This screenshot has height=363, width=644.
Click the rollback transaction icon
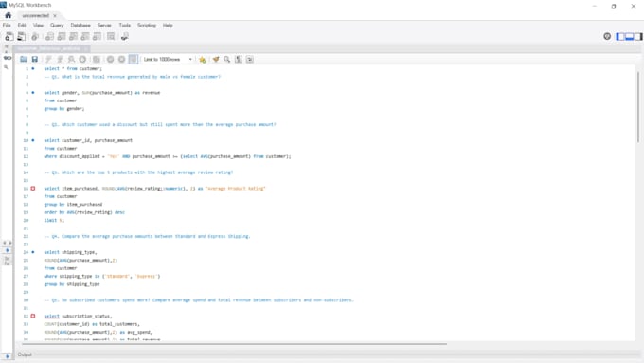[x=121, y=59]
